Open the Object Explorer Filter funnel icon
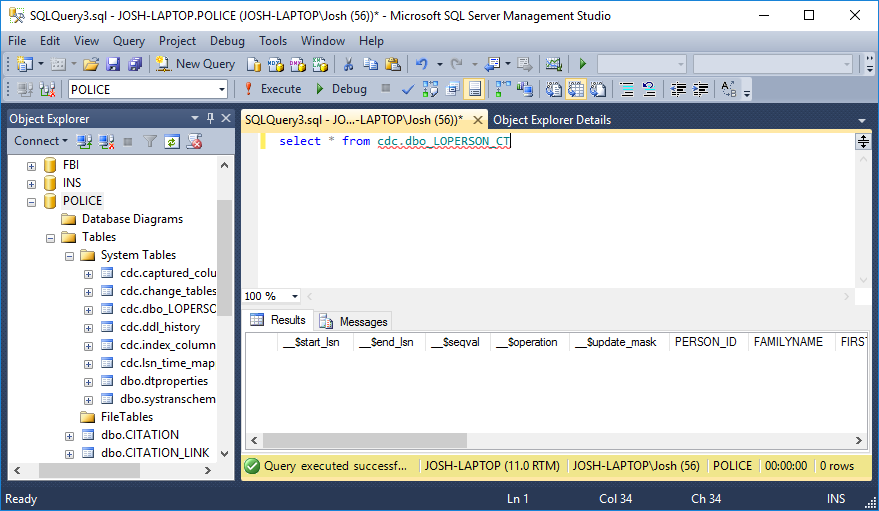 pyautogui.click(x=150, y=142)
